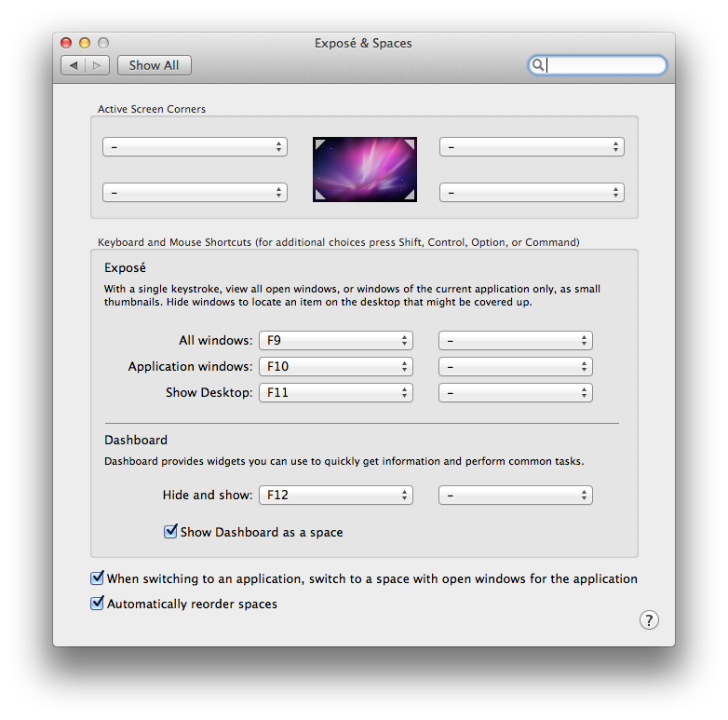
Task: Click the 'Hide and show:' label
Action: click(208, 495)
